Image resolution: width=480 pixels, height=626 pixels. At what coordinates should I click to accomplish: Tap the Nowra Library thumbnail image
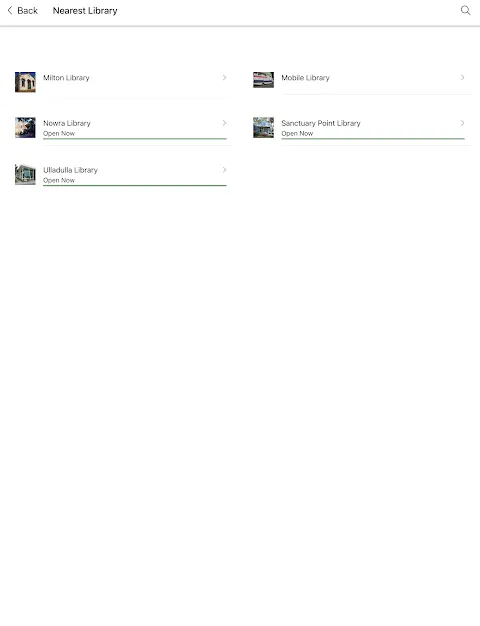tap(25, 127)
